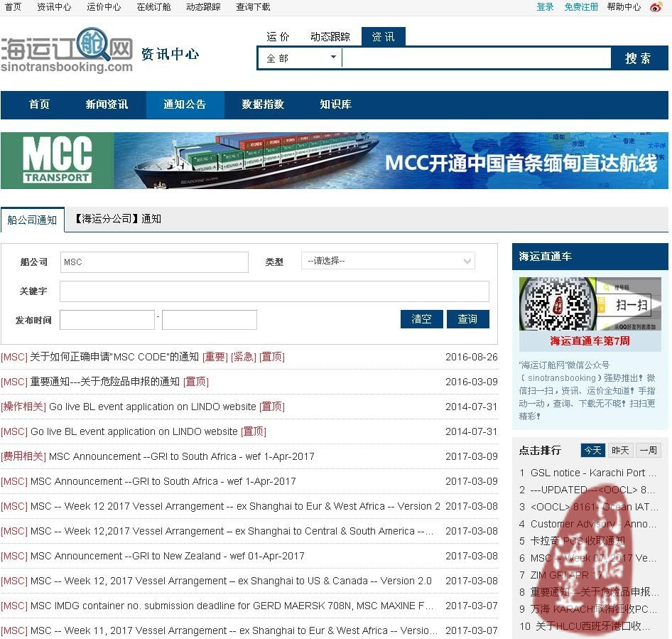Open 动态跟踪 in top menu

coord(203,7)
